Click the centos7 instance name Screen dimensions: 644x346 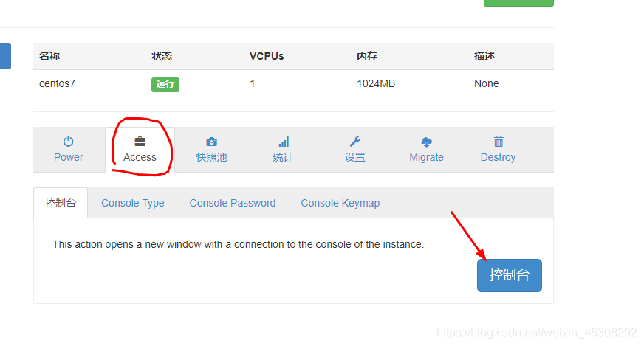pos(57,83)
